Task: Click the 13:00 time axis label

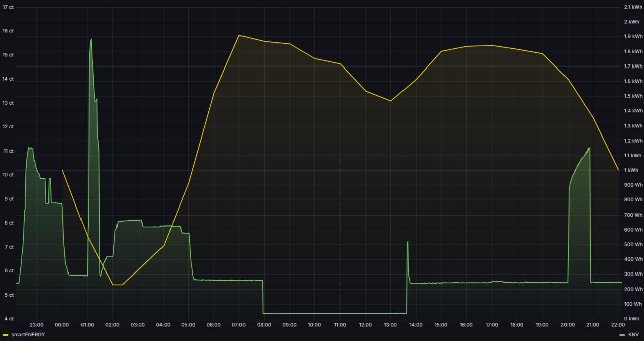Action: (390, 325)
